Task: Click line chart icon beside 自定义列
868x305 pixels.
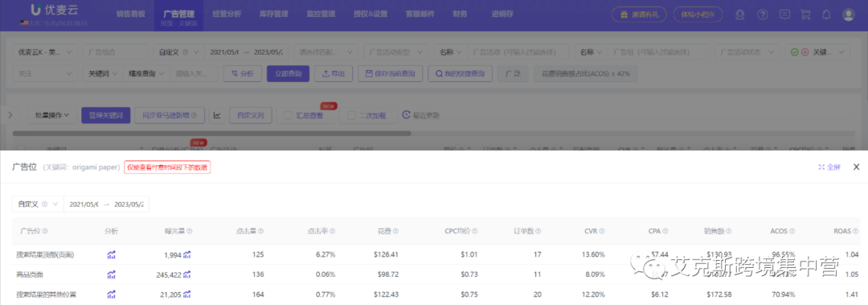Action: point(218,115)
